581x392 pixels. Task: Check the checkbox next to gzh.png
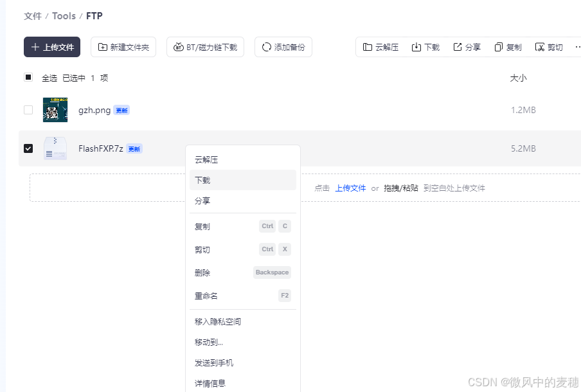point(28,110)
